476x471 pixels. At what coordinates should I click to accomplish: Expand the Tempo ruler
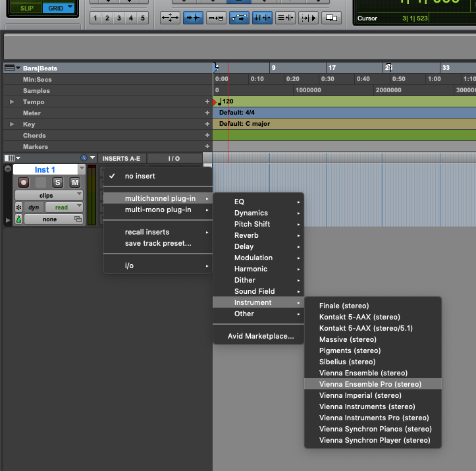pyautogui.click(x=12, y=101)
